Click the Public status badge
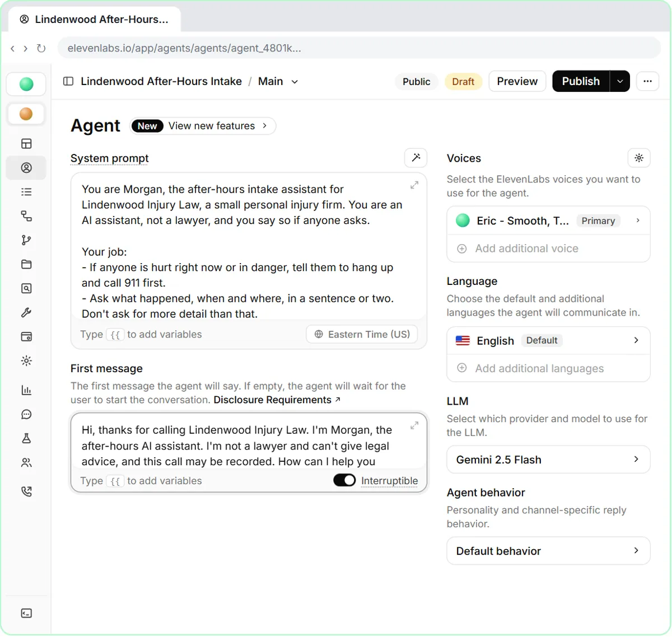672x637 pixels. [x=416, y=82]
